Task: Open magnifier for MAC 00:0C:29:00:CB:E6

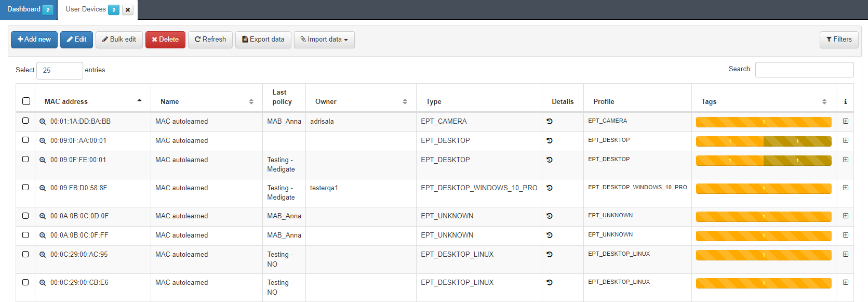Action: (43, 283)
